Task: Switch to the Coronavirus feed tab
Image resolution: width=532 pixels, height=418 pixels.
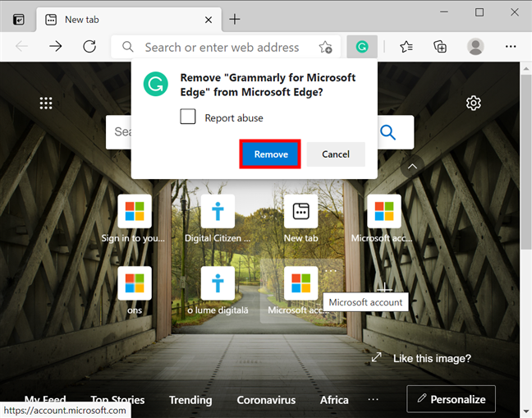Action: (266, 400)
